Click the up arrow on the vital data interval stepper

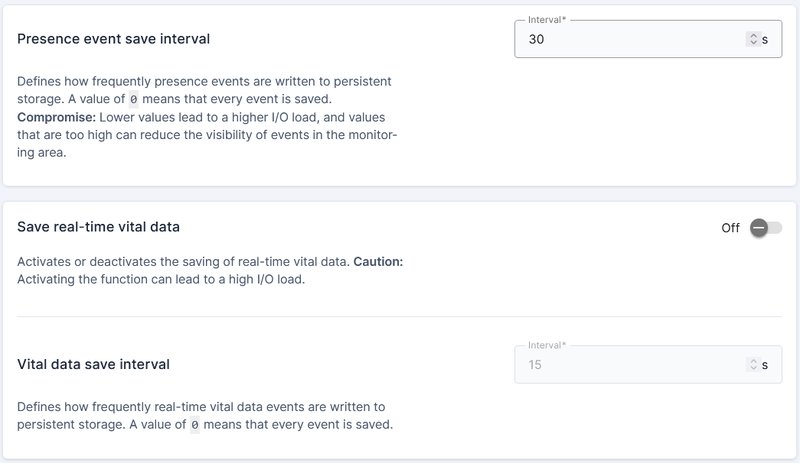tap(753, 361)
